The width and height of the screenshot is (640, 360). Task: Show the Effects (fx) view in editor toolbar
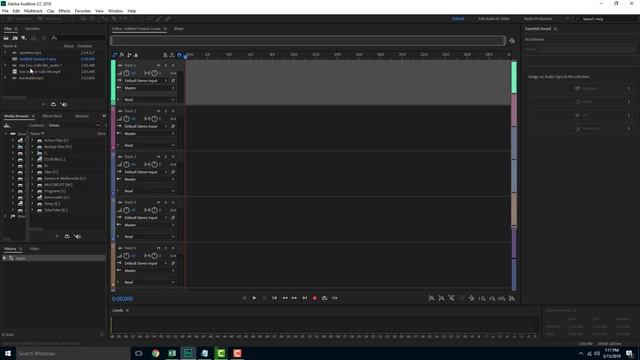[122, 55]
